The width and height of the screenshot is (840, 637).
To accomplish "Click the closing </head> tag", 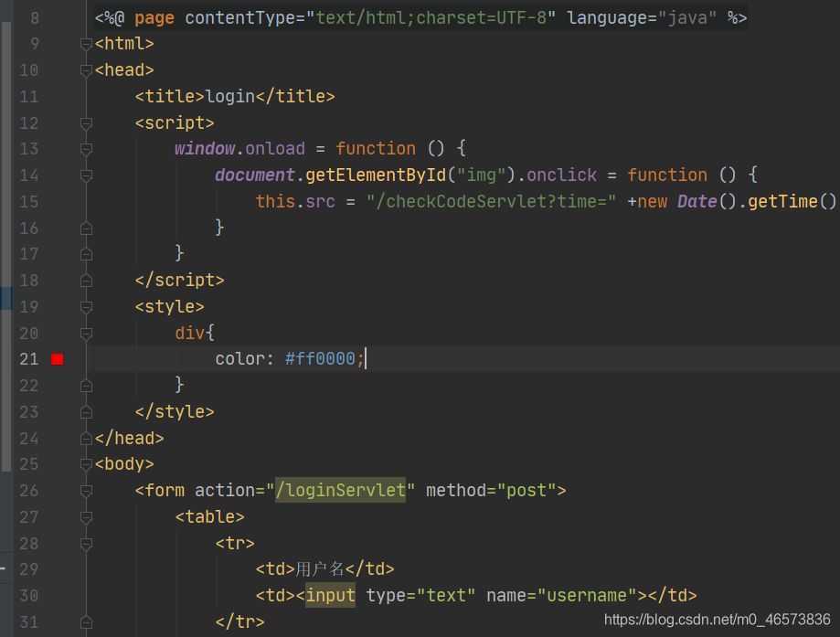I will click(x=129, y=439).
